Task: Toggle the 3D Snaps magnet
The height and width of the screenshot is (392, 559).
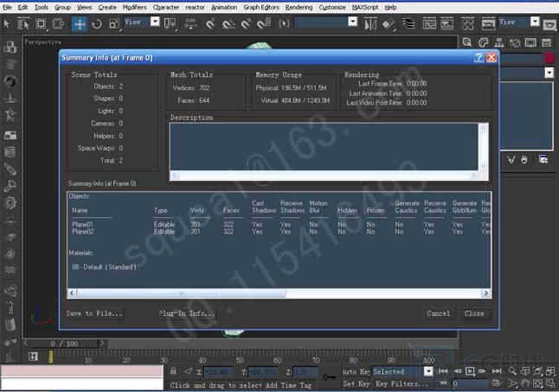Action: point(210,24)
